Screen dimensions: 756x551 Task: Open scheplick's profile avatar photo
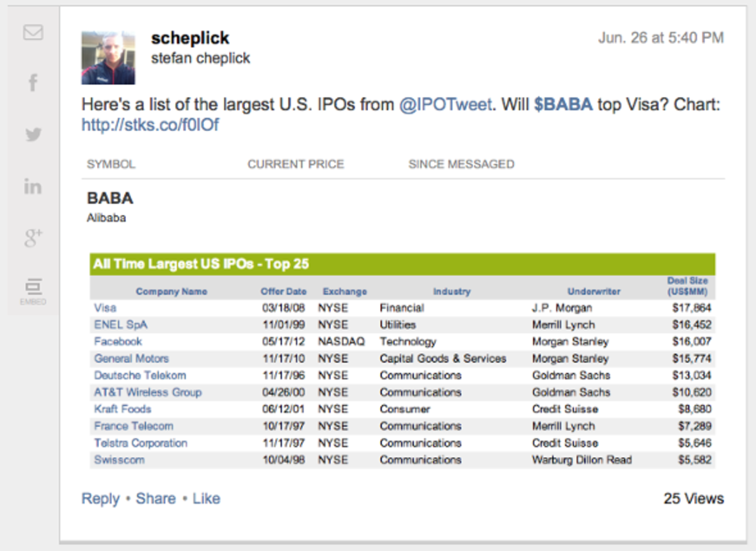point(108,58)
